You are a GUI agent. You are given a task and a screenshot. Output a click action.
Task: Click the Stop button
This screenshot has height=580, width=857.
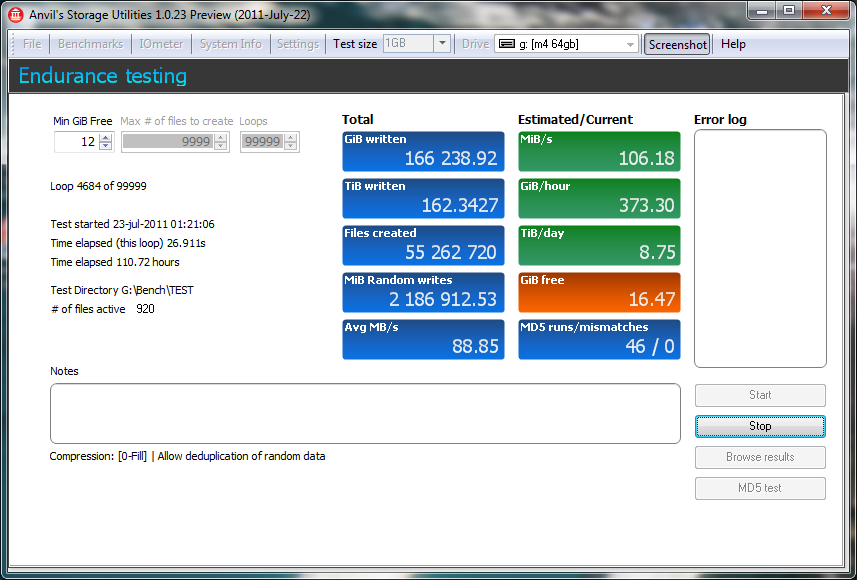pyautogui.click(x=760, y=426)
